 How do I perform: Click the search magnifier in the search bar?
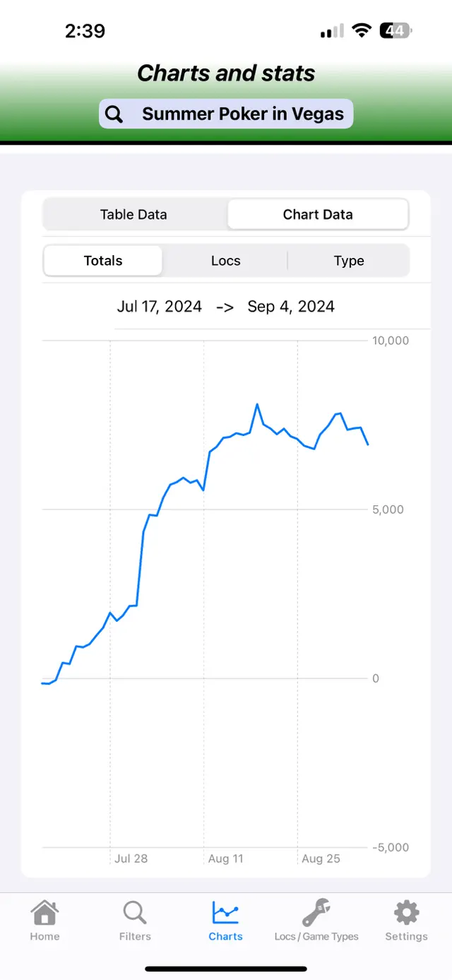pyautogui.click(x=114, y=114)
